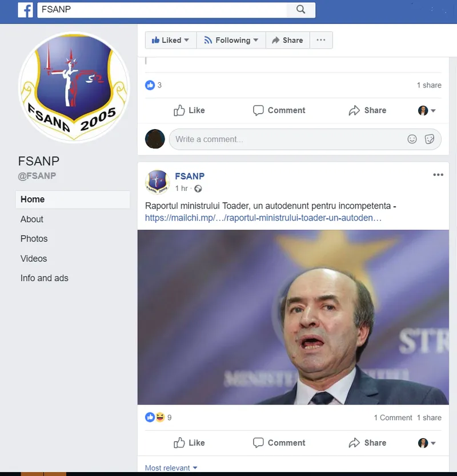This screenshot has height=476, width=457.
Task: Open the mailchi.mp article link
Action: tap(263, 218)
